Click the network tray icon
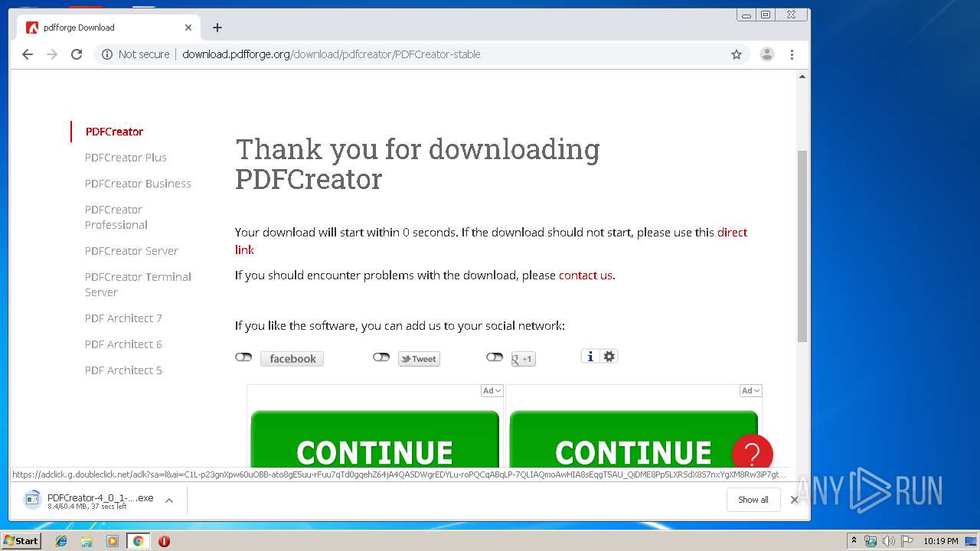Viewport: 980px width, 551px height. point(871,541)
